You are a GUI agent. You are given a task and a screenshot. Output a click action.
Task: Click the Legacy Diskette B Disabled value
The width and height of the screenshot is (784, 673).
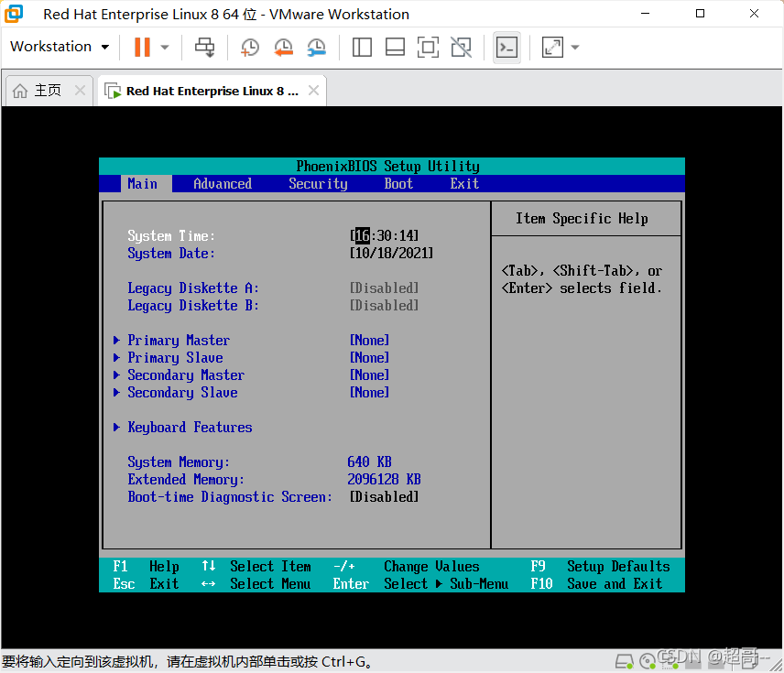(x=384, y=306)
